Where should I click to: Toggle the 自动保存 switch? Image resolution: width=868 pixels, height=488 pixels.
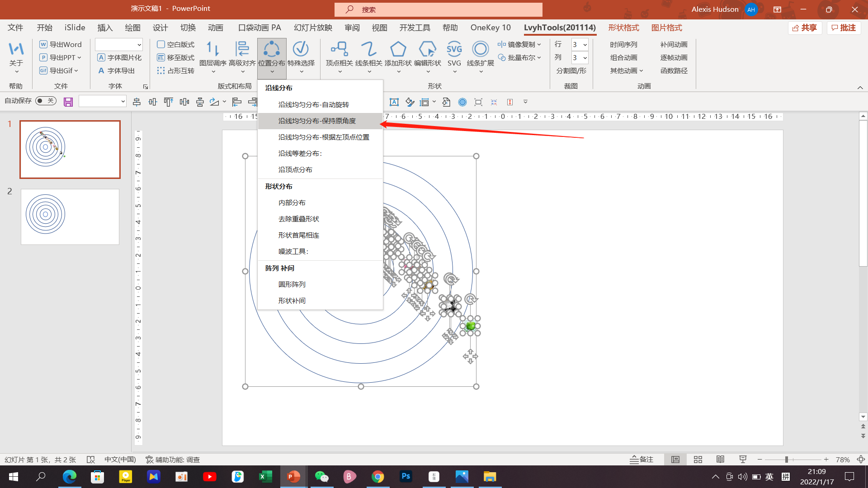pyautogui.click(x=46, y=101)
